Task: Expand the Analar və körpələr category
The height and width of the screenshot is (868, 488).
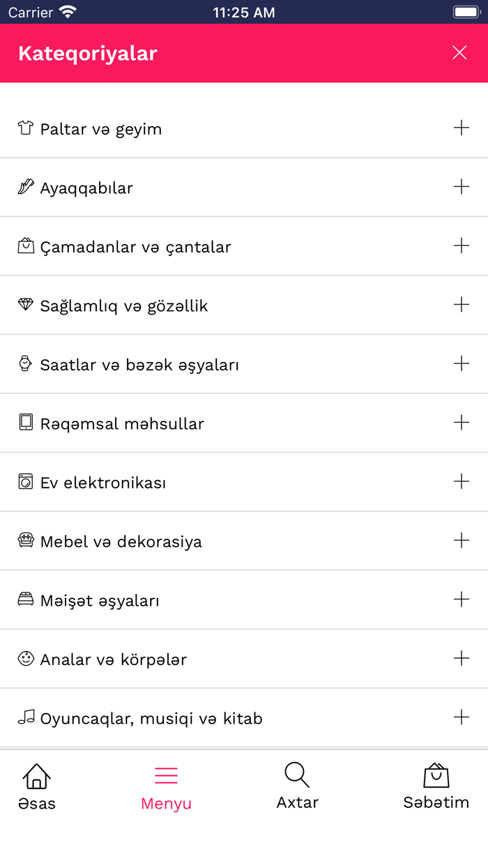Action: tap(460, 658)
